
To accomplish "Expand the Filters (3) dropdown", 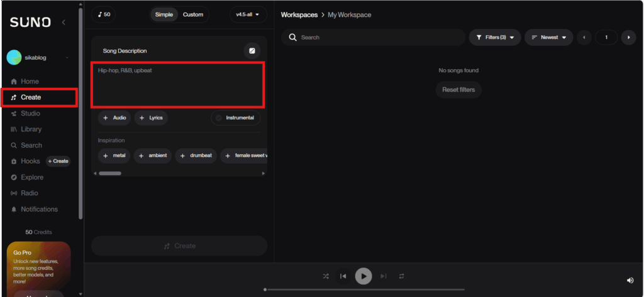I will tap(495, 38).
